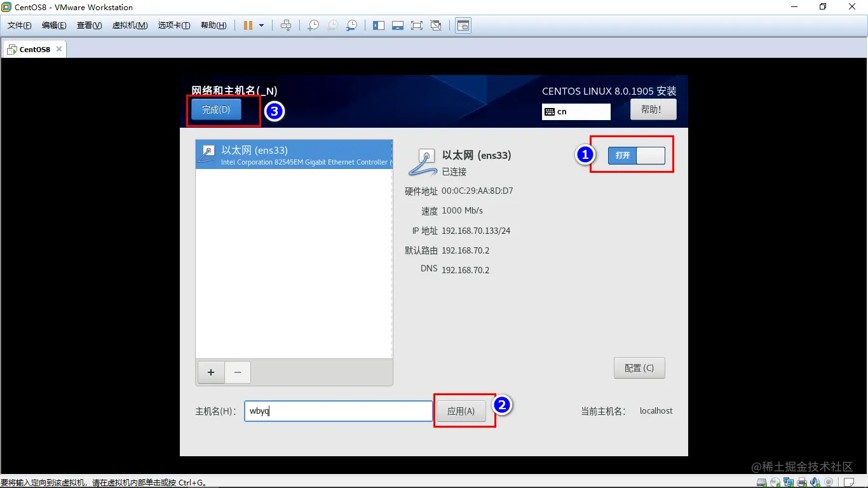Click the ethernet icon in device list

208,154
